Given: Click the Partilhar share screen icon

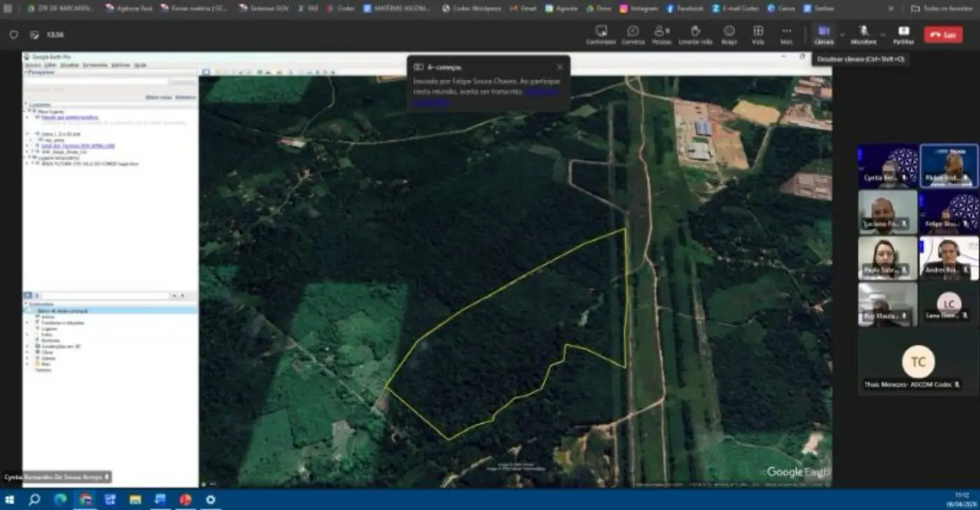Looking at the screenshot, I should [x=903, y=34].
